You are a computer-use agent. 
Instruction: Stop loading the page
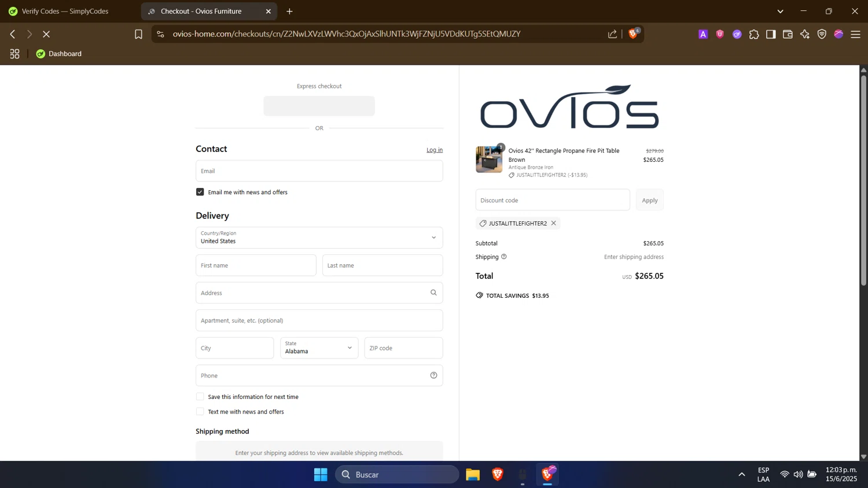click(x=46, y=34)
